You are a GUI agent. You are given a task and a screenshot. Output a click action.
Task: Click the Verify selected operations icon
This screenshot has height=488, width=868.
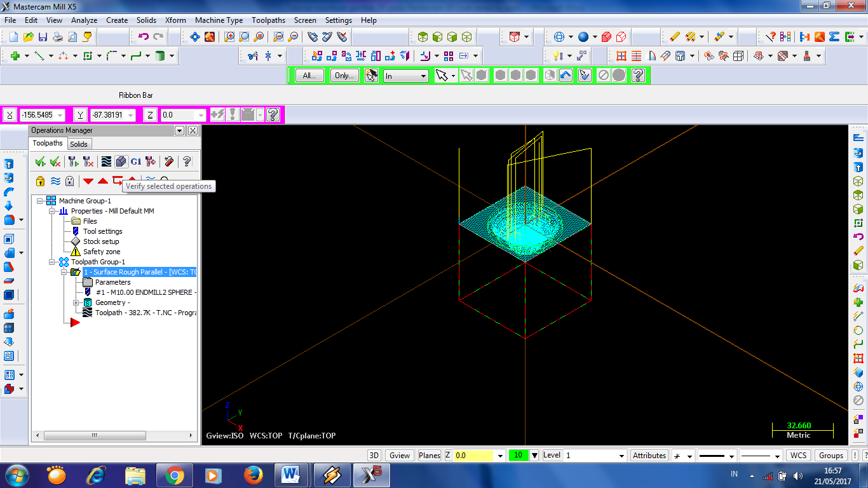click(x=121, y=161)
